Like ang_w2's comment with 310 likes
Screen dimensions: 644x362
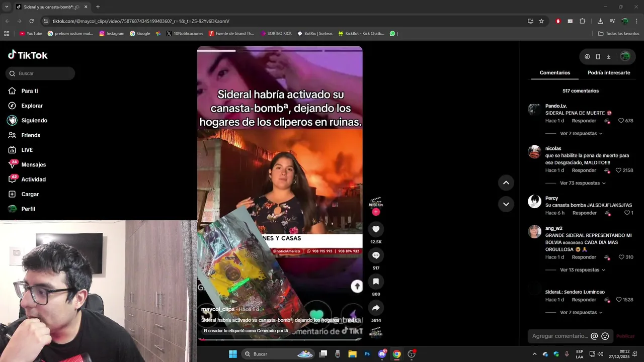pos(621,257)
